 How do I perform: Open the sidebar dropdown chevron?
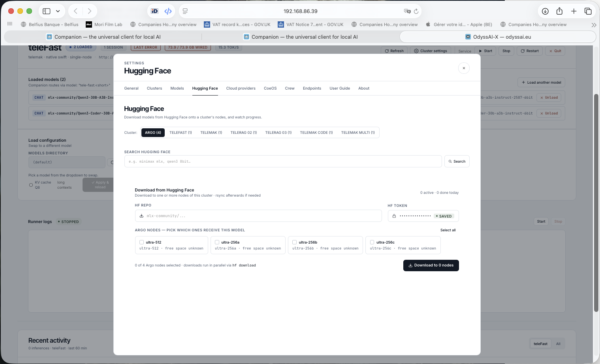[x=58, y=11]
